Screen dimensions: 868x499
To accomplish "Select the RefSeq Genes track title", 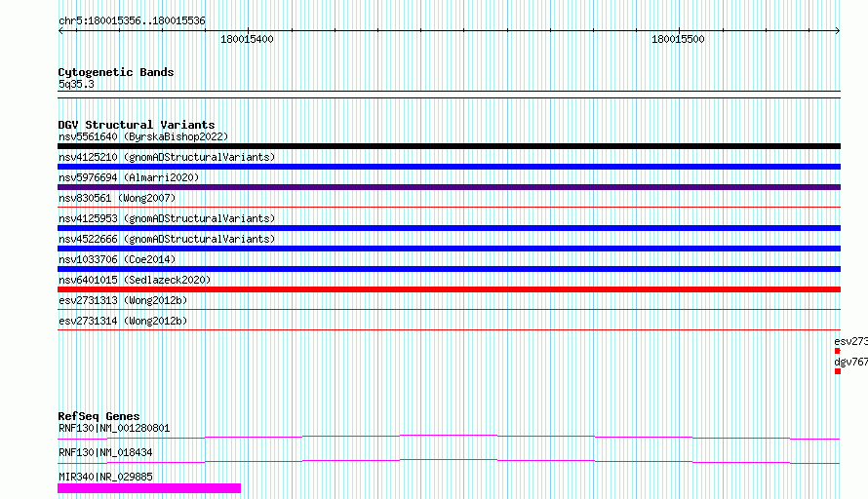I will tap(99, 416).
